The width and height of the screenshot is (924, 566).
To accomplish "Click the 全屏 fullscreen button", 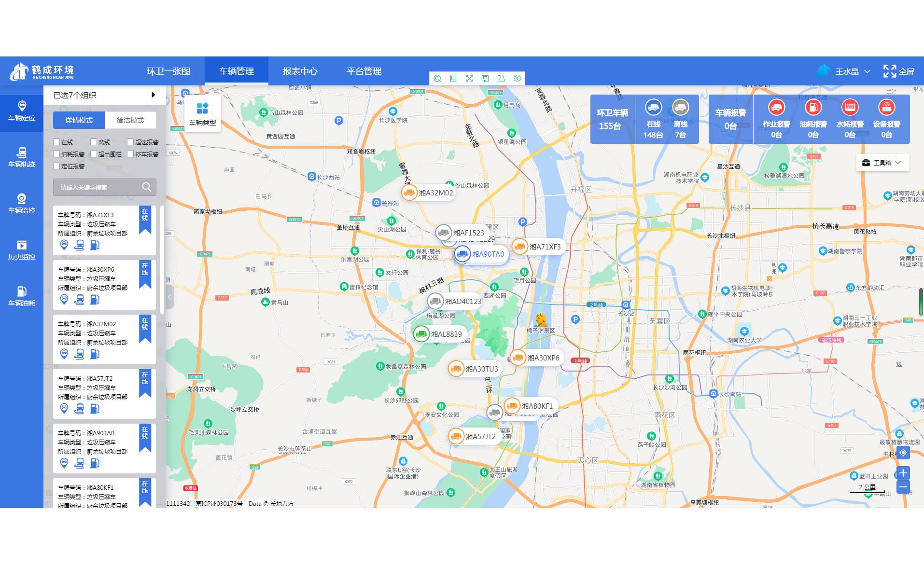I will [x=898, y=71].
